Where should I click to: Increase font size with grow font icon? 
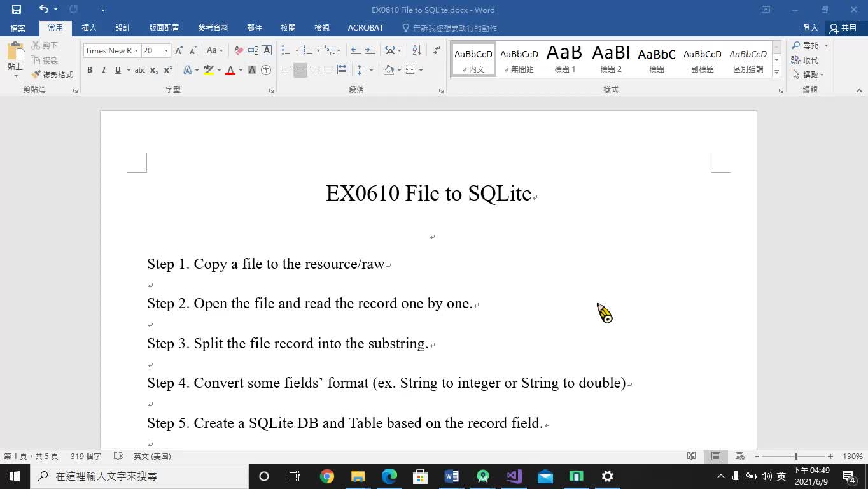click(x=179, y=50)
